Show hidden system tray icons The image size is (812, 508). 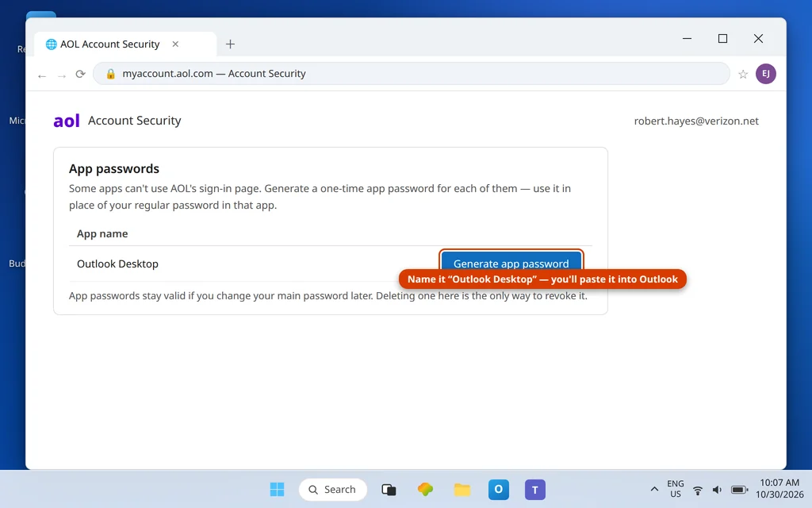(x=654, y=489)
